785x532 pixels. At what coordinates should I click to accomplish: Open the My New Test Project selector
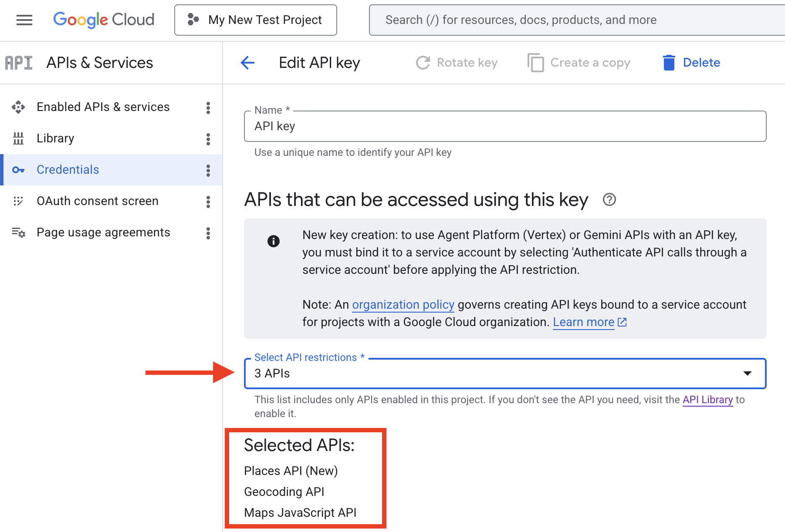tap(256, 20)
